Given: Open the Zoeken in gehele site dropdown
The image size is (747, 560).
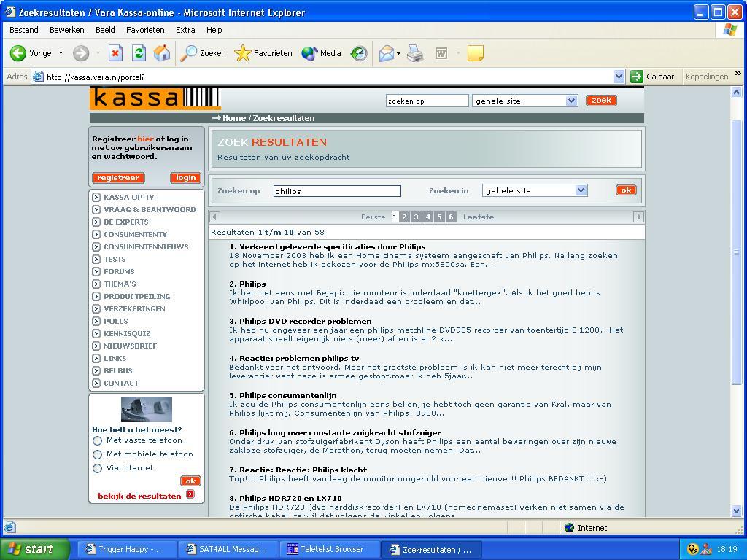Looking at the screenshot, I should click(x=535, y=190).
